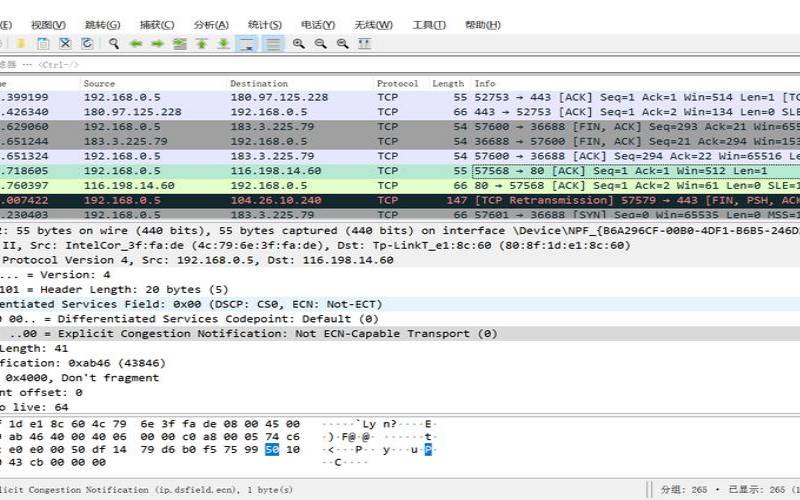The height and width of the screenshot is (500, 800).
Task: Select packet 80 → 57568 [ACK] row
Action: coord(400,186)
